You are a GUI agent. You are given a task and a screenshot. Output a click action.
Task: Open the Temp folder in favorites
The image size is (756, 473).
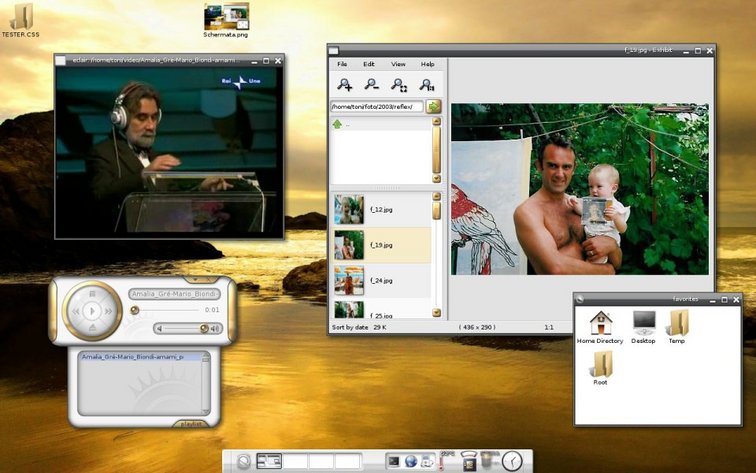click(676, 327)
